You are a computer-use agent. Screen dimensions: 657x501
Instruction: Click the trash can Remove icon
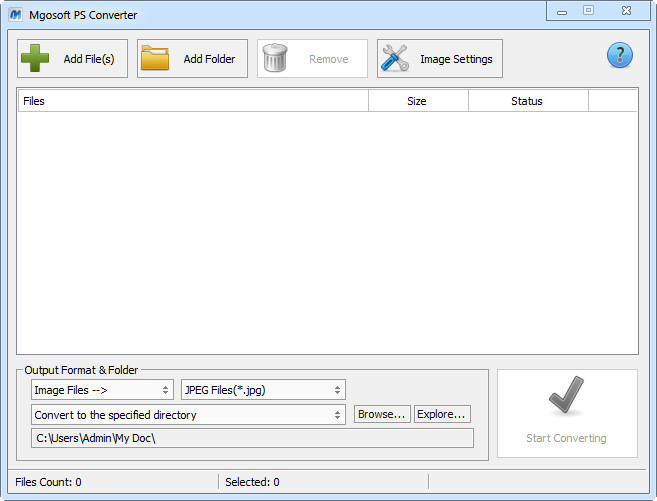[x=275, y=58]
